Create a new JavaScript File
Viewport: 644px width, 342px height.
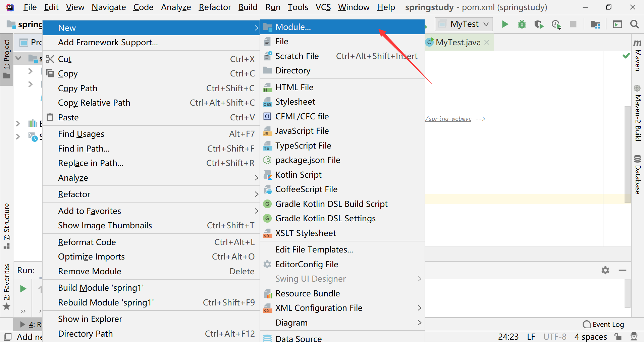(342, 131)
